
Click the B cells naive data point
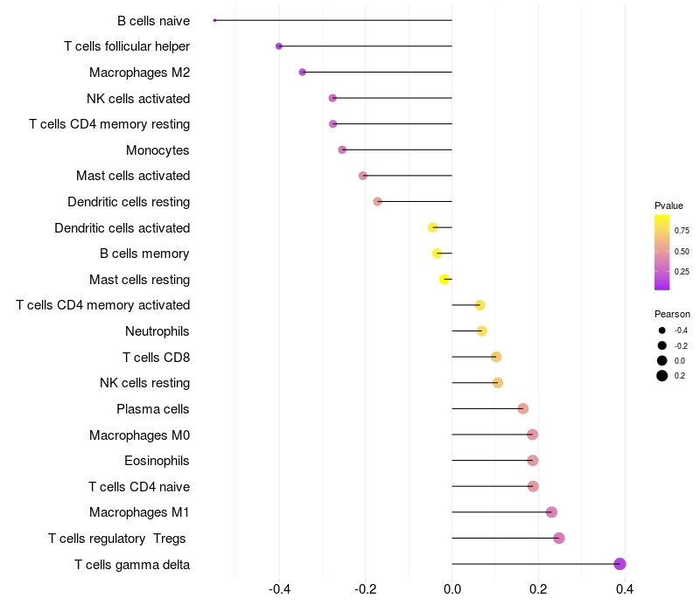click(215, 20)
